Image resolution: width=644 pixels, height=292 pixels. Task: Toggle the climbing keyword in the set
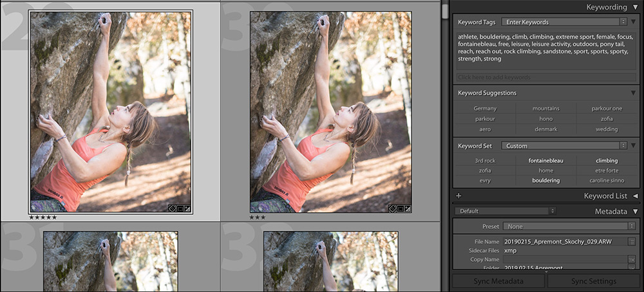click(607, 161)
